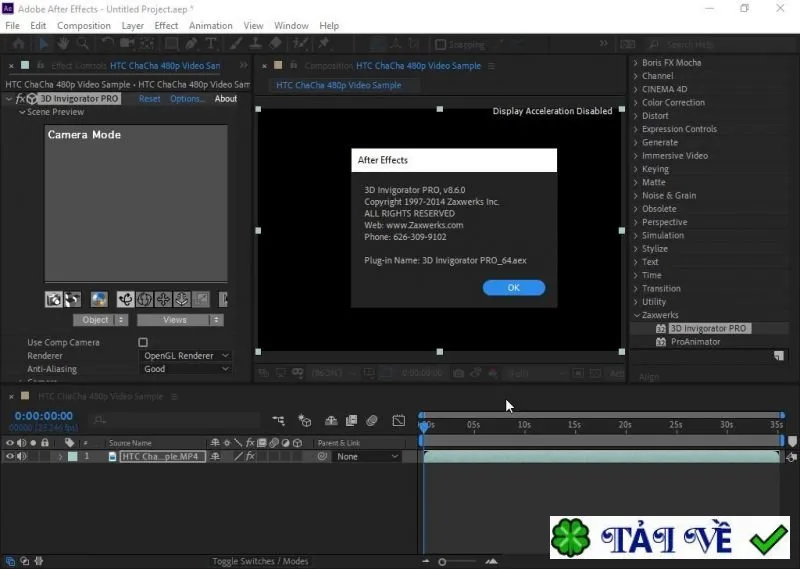
Task: Select the Brush tool
Action: [x=235, y=44]
